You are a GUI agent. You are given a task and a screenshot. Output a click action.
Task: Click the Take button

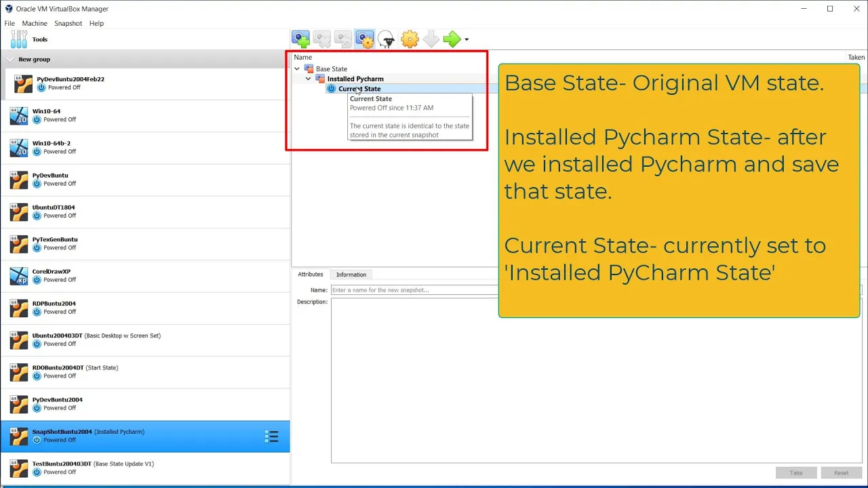click(796, 473)
